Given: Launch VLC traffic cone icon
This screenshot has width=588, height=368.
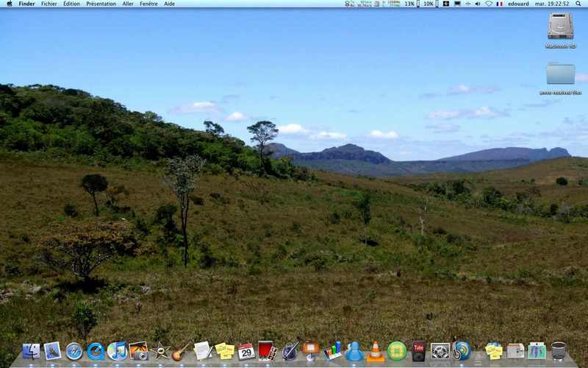Looking at the screenshot, I should pos(376,352).
